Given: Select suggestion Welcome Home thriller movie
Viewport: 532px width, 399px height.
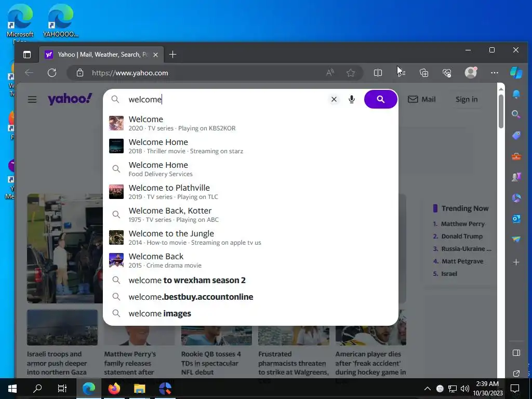Looking at the screenshot, I should click(250, 146).
